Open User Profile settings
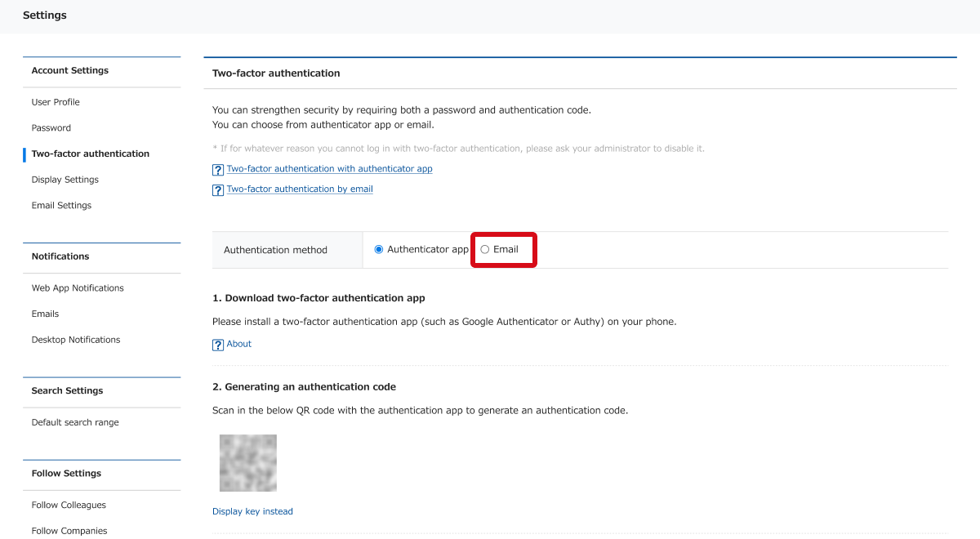This screenshot has height=539, width=980. click(x=56, y=102)
